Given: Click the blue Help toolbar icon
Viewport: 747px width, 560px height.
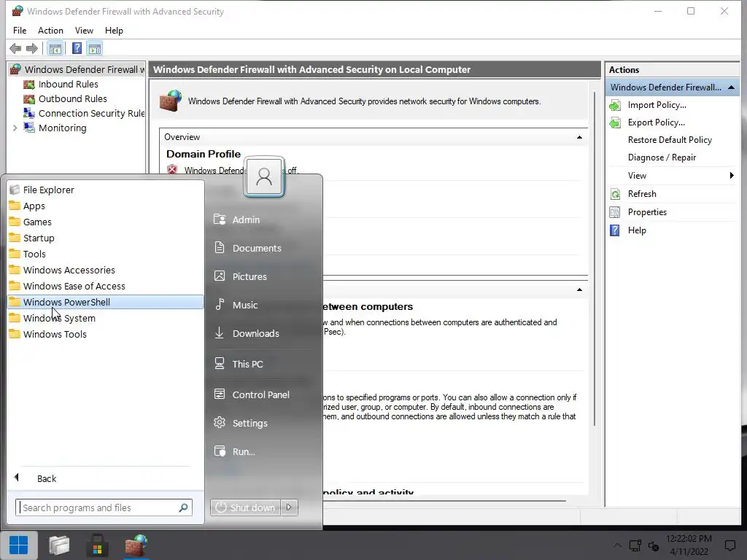Looking at the screenshot, I should 77,48.
